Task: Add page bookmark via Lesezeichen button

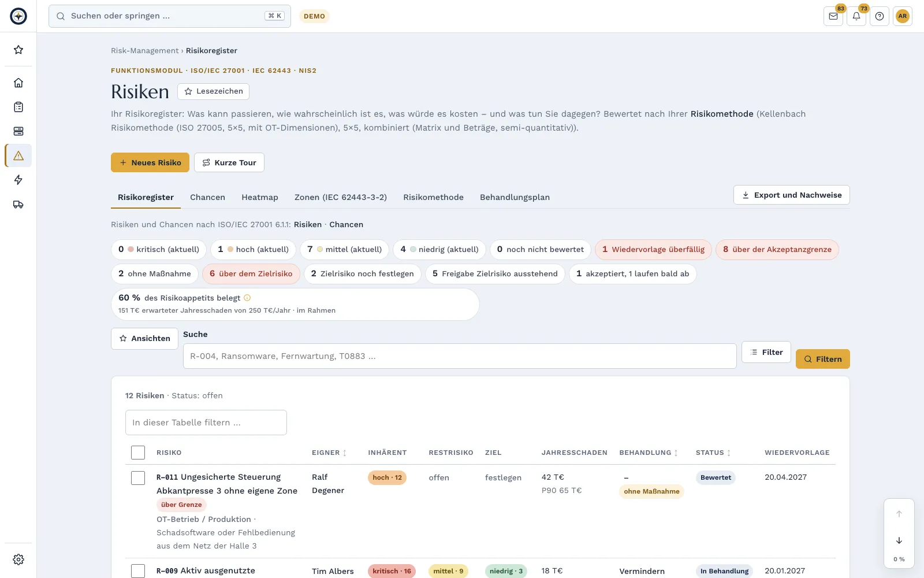Action: point(213,91)
